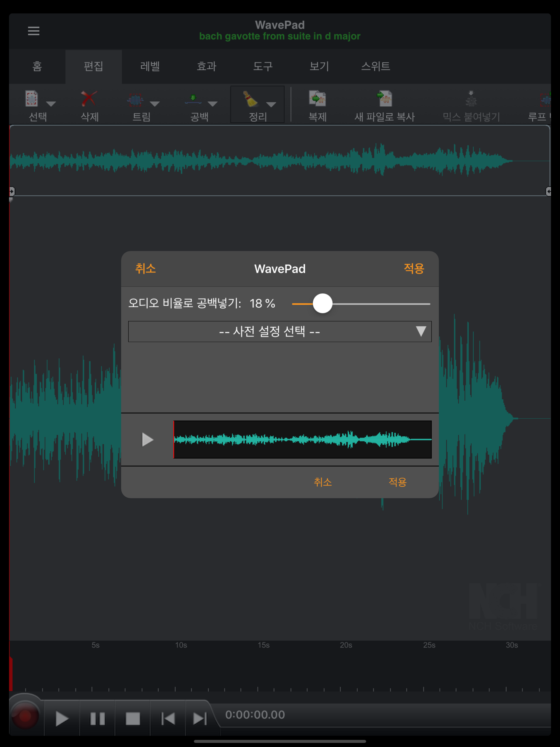Expand the 공백 dropdown arrow
The image size is (560, 747).
[x=212, y=104]
